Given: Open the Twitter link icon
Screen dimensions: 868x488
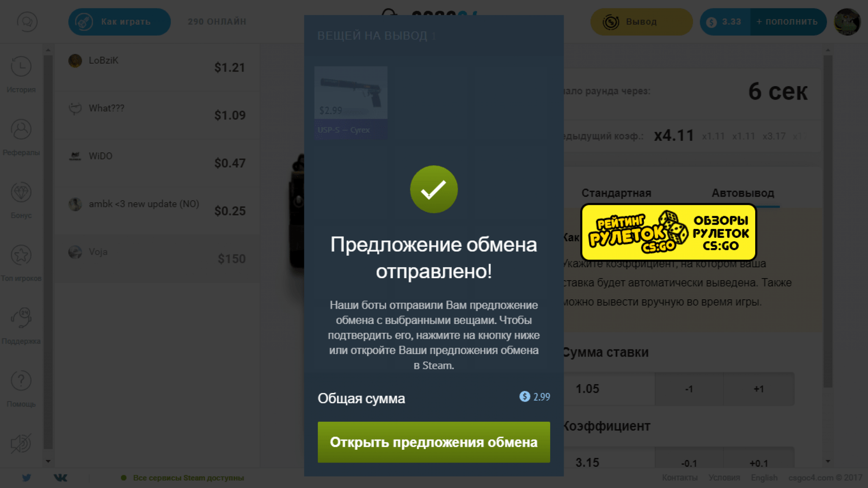Looking at the screenshot, I should pyautogui.click(x=26, y=478).
